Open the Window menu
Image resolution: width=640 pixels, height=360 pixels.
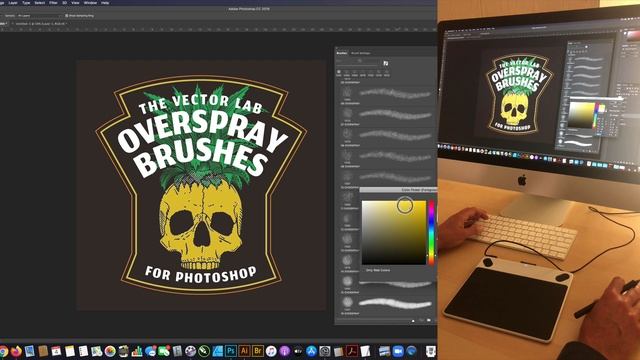90,2
